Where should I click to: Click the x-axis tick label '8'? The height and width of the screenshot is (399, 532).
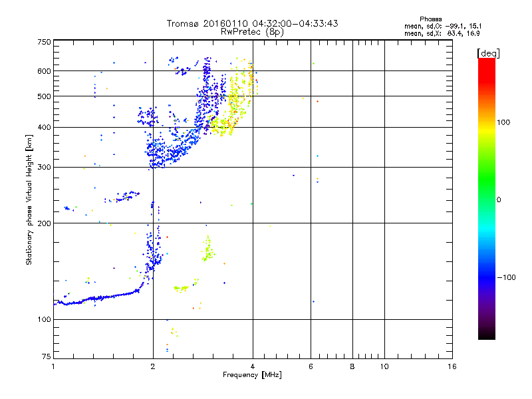tap(352, 366)
